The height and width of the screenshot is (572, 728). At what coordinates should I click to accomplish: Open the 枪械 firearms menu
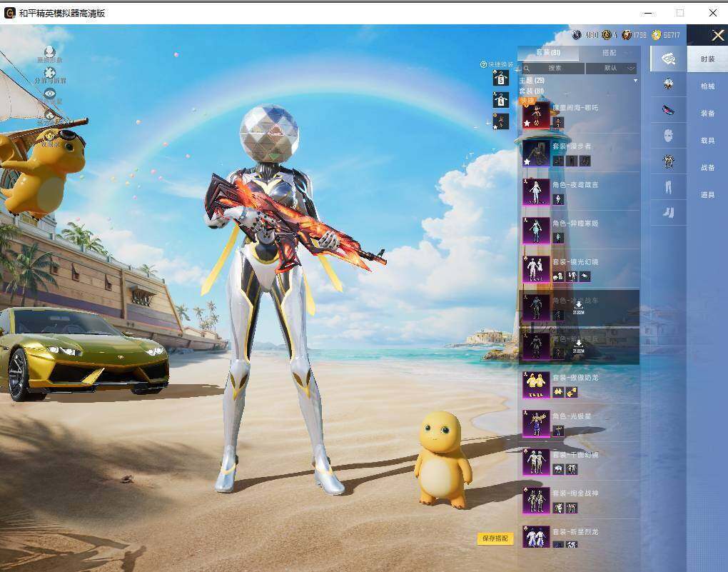(707, 86)
